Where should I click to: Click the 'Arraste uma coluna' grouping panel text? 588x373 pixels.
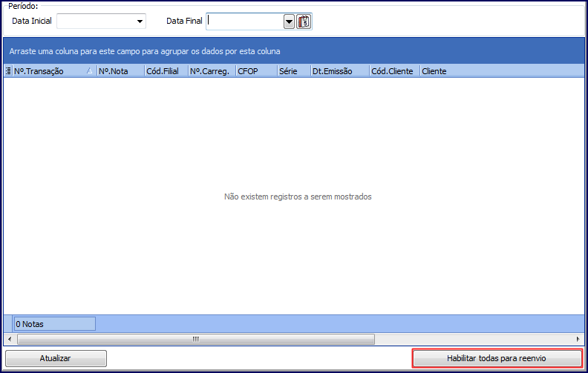click(145, 51)
